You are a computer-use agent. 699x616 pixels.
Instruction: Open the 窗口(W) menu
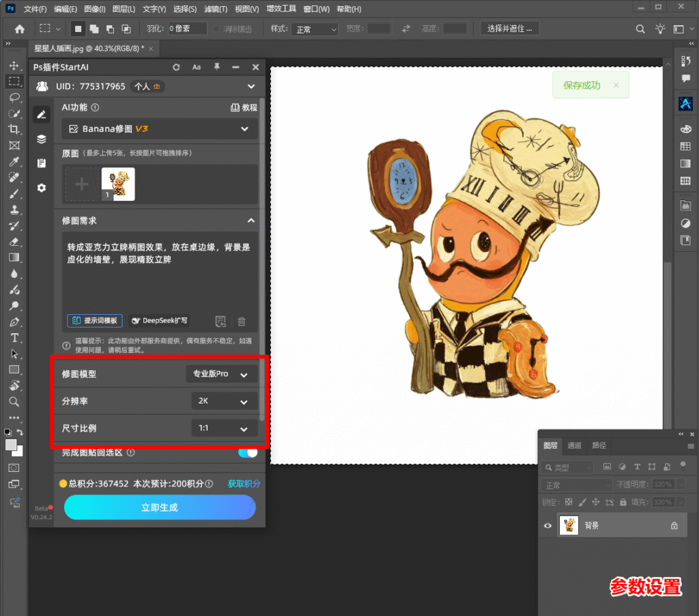(317, 9)
